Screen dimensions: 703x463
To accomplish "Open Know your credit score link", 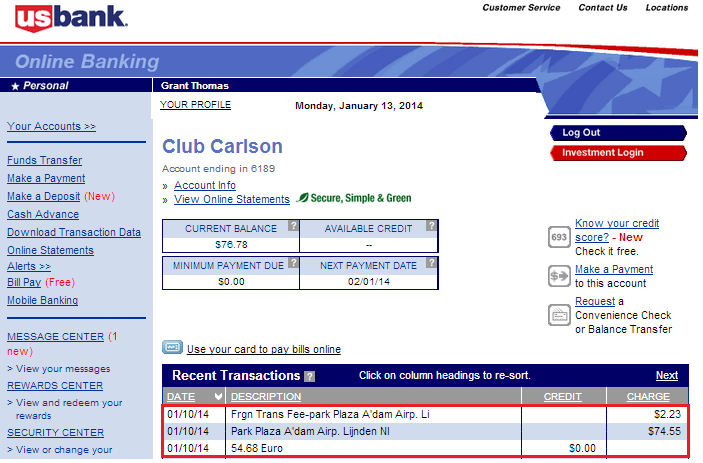I will pyautogui.click(x=617, y=230).
